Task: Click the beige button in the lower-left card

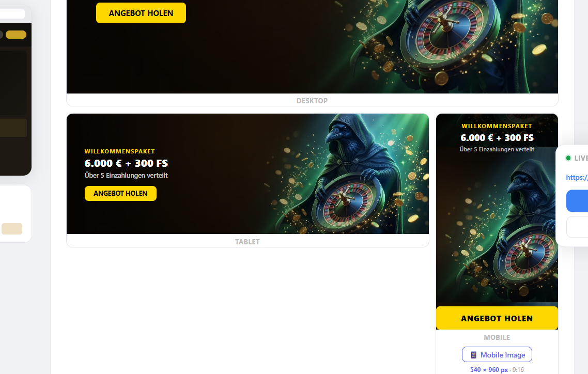Action: click(x=11, y=229)
